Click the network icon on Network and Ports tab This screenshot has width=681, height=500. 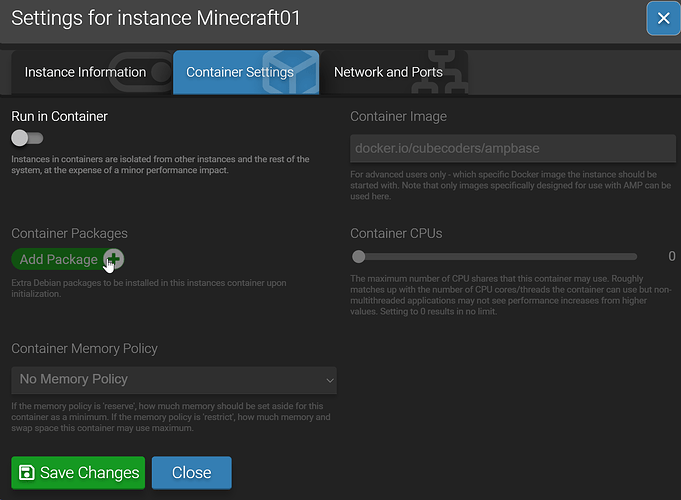[x=440, y=72]
